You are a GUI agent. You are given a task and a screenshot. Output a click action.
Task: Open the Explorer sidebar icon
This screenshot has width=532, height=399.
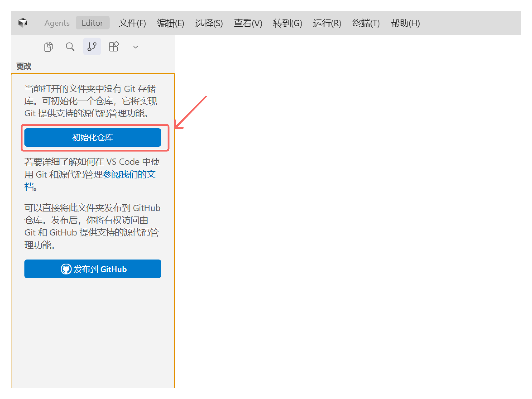(48, 46)
